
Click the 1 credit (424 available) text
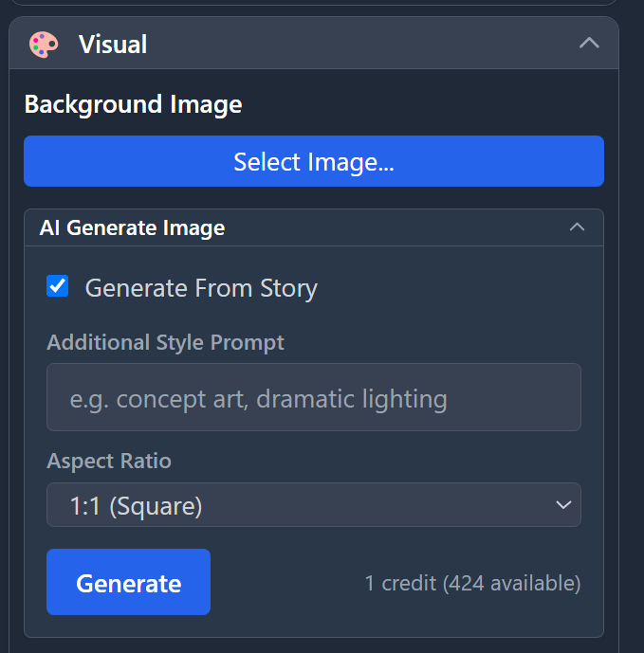click(x=472, y=583)
